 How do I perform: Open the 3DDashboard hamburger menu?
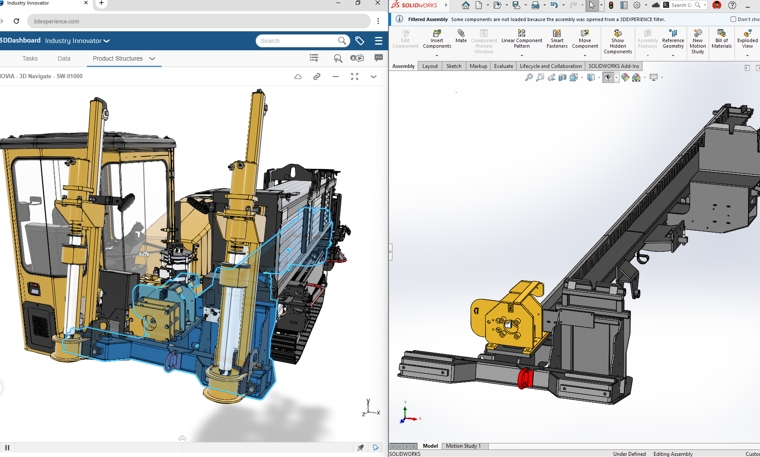pos(378,41)
